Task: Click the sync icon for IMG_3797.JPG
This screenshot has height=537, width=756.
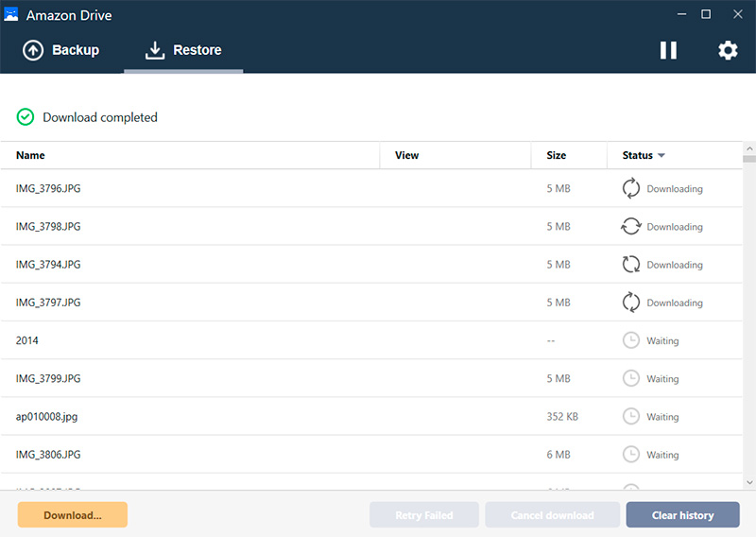Action: click(630, 303)
